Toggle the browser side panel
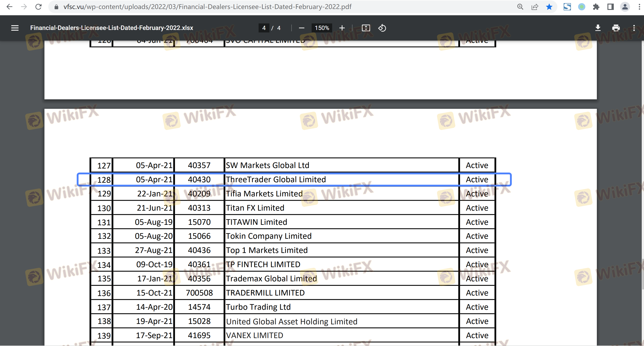The height and width of the screenshot is (346, 644). (611, 7)
